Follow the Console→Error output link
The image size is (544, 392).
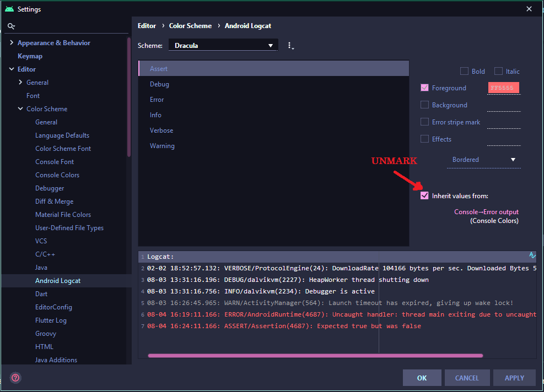point(486,212)
